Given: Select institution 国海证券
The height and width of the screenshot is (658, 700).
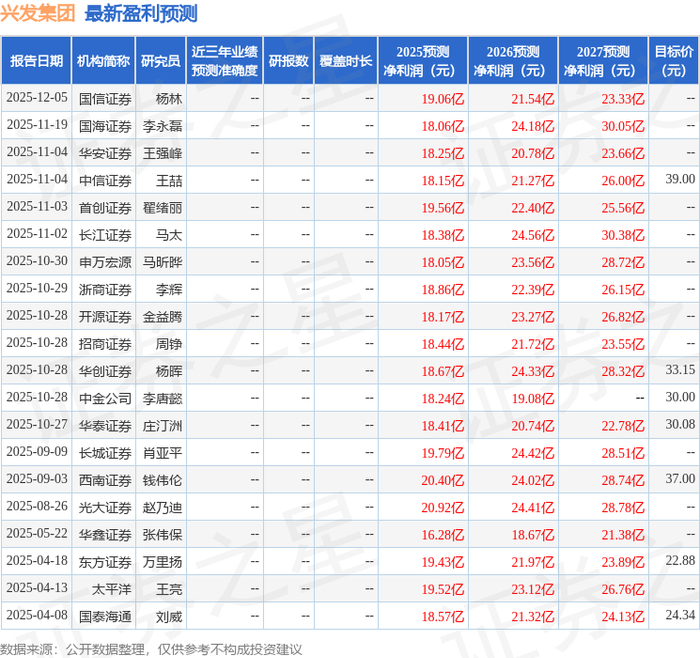Looking at the screenshot, I should click(105, 126).
